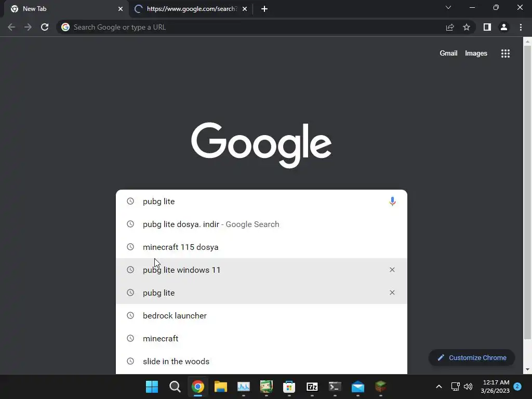Close the google.com/search tab
The image size is (532, 399).
(245, 9)
